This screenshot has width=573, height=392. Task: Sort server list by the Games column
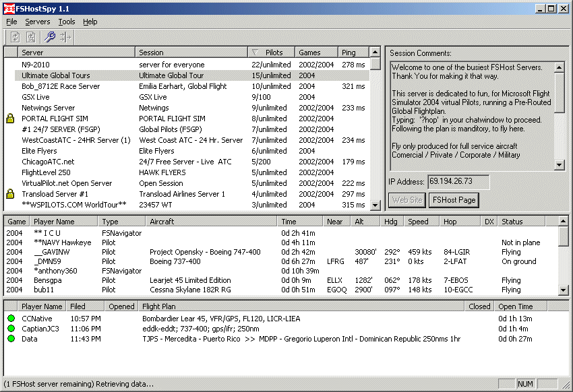[315, 52]
